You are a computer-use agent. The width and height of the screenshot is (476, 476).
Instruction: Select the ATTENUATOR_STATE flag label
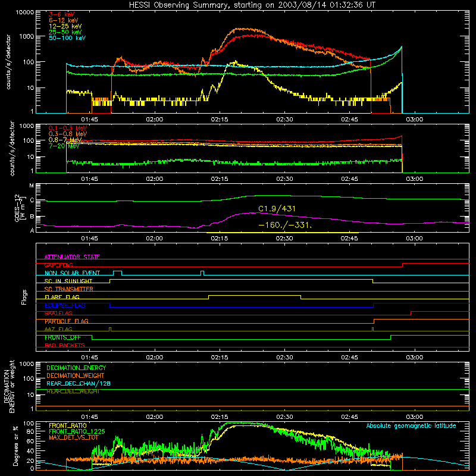click(x=72, y=257)
